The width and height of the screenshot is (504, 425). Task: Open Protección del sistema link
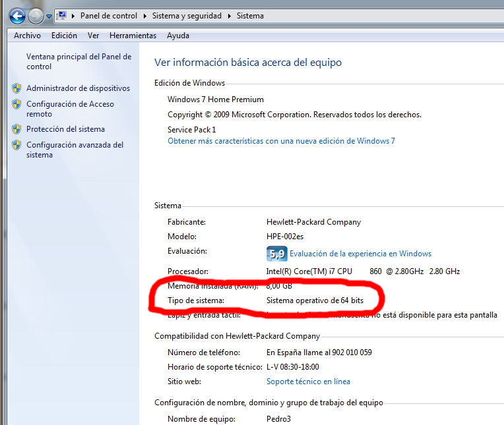point(65,129)
